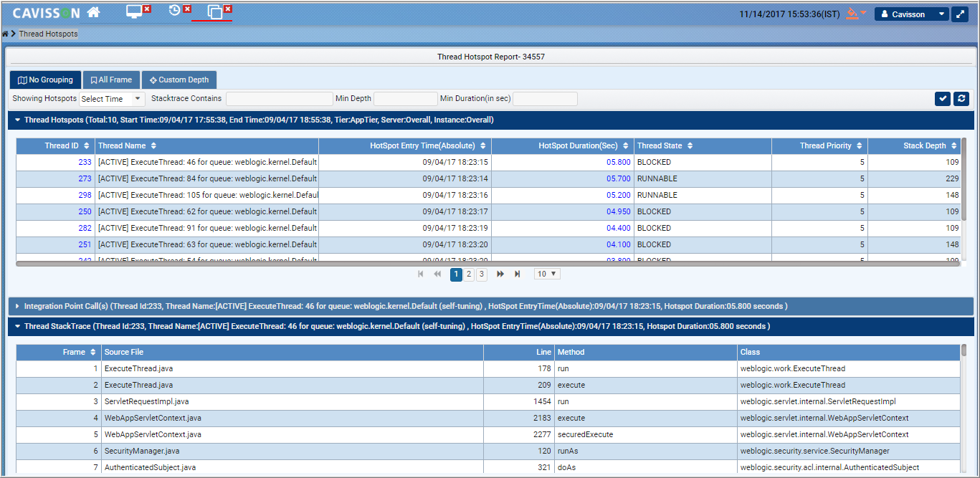Jump to last page of hotspots
This screenshot has height=478, width=980.
pyautogui.click(x=517, y=274)
